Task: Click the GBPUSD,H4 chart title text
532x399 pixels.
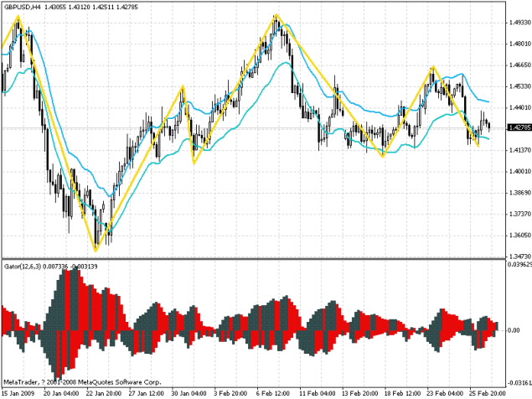Action: pyautogui.click(x=23, y=7)
